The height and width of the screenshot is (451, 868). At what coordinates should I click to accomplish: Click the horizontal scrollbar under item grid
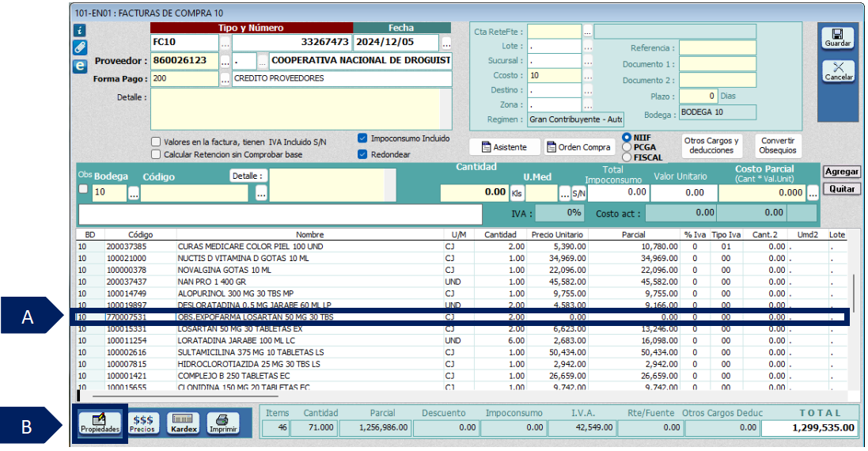pos(185,396)
